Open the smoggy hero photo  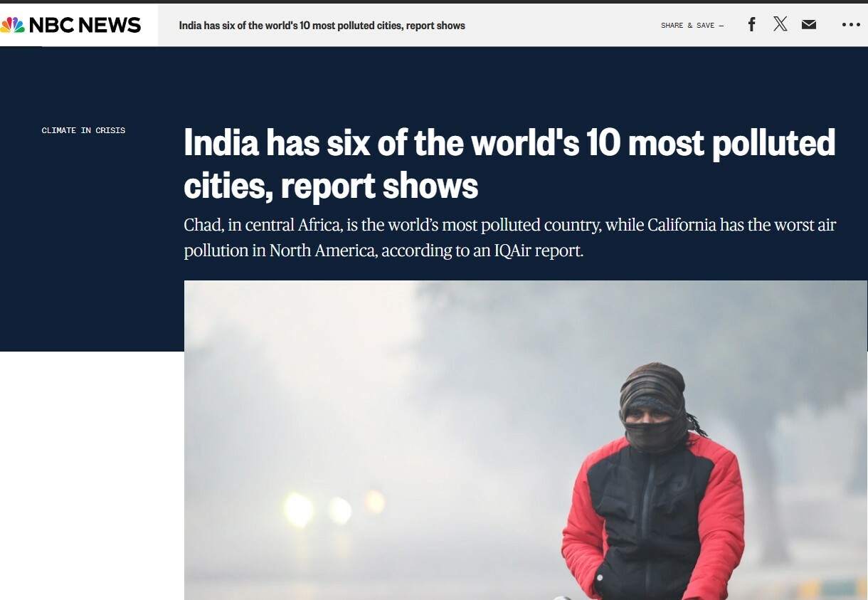click(526, 440)
